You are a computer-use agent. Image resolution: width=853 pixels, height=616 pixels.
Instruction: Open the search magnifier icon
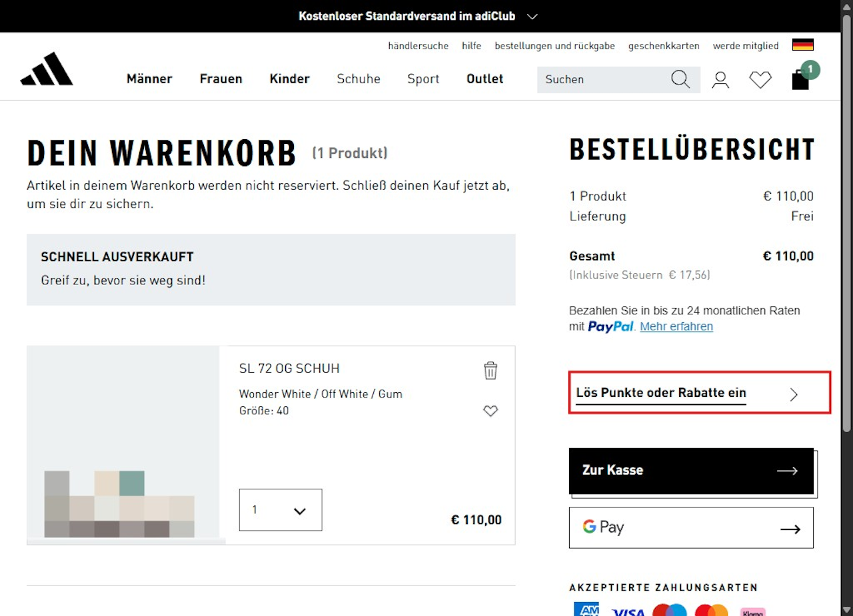click(x=680, y=79)
